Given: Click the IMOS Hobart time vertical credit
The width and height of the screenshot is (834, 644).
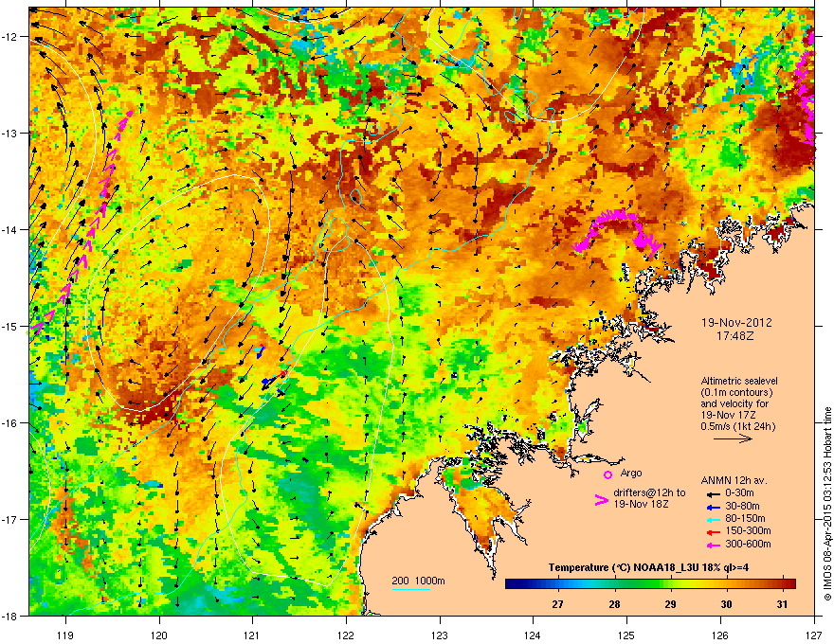Looking at the screenshot, I should 827,504.
